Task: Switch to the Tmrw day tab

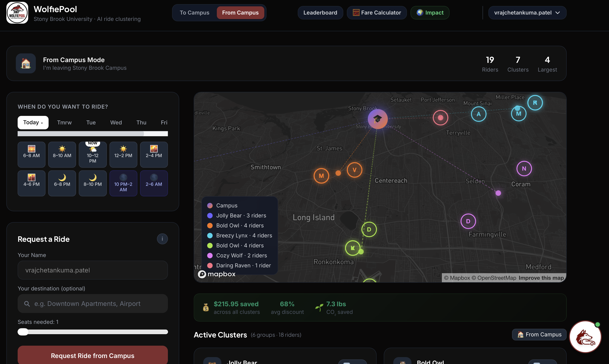Action: click(x=64, y=122)
